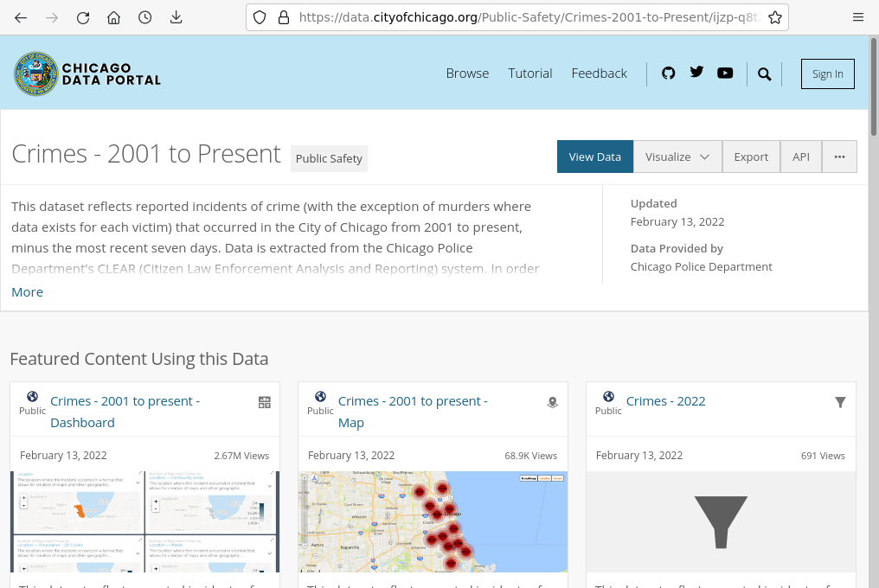
Task: Click the search magnifier icon
Action: click(764, 74)
